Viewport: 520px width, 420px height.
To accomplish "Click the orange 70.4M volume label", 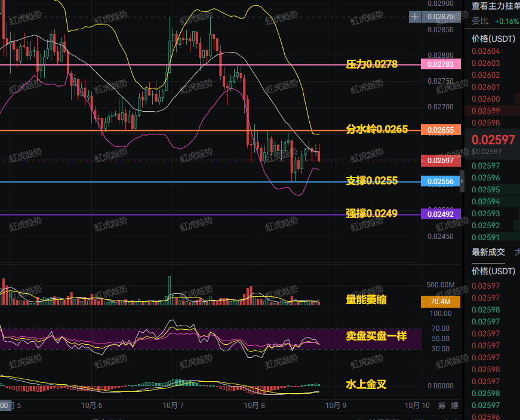I will 441,302.
